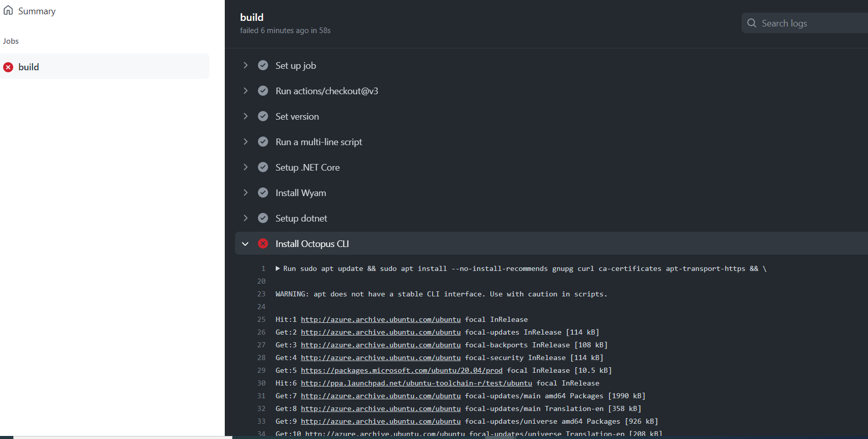
Task: Expand the Run sudo apt update command triangle
Action: pyautogui.click(x=278, y=268)
